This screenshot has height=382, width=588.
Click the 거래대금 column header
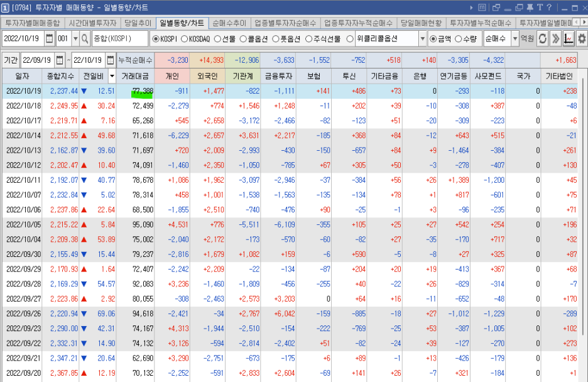tap(135, 76)
